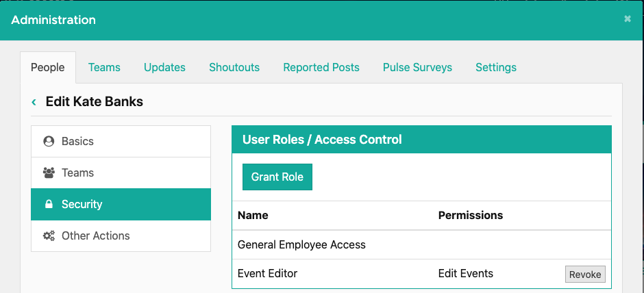
Task: Click the Teams group icon in sidebar
Action: point(49,173)
